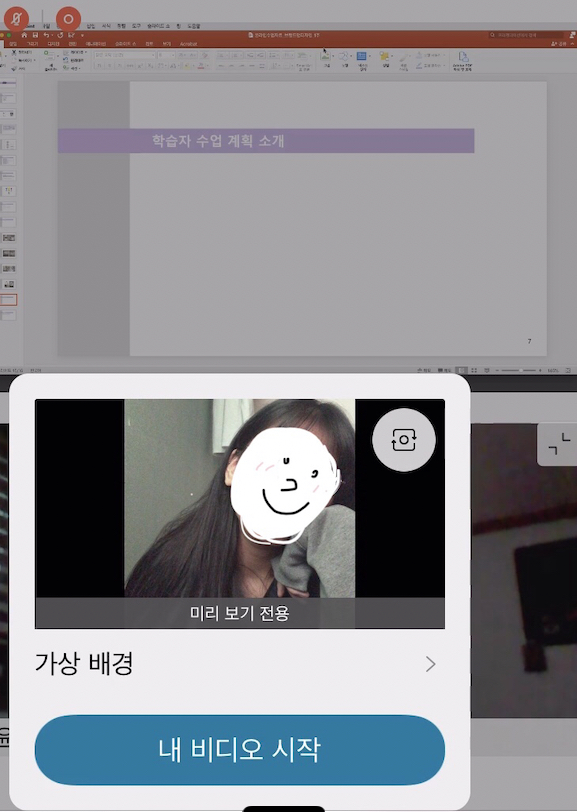577x812 pixels.
Task: Click the Home icon in PowerPoint title bar
Action: pyautogui.click(x=24, y=35)
